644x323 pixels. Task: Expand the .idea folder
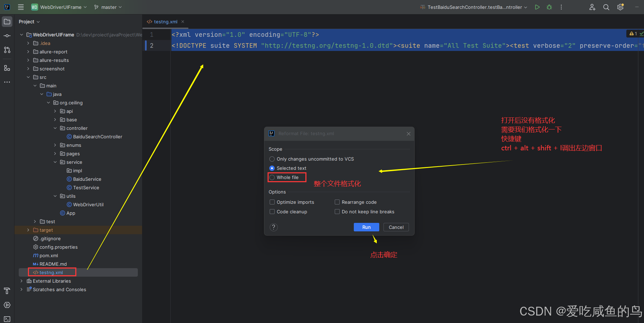click(28, 43)
